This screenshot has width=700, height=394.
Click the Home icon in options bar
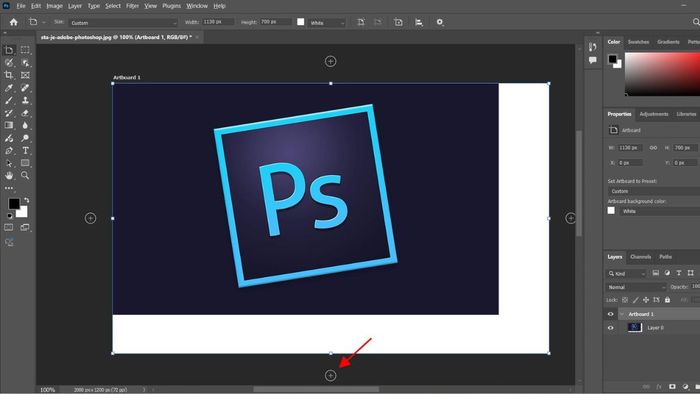[13, 22]
